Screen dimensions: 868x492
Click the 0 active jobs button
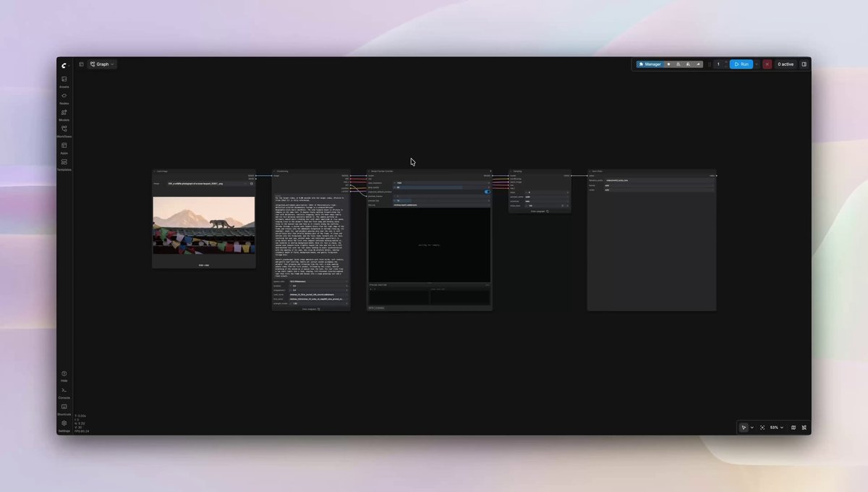[786, 64]
